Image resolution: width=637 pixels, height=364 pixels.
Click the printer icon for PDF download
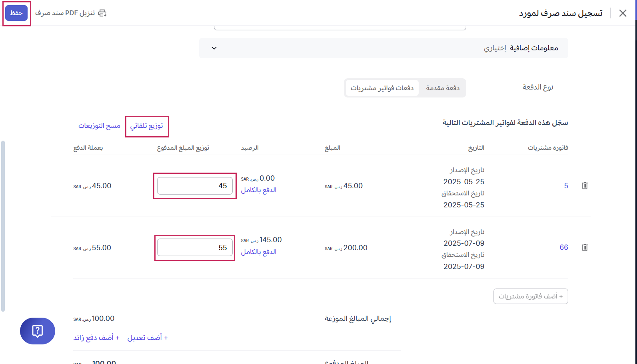pos(102,13)
